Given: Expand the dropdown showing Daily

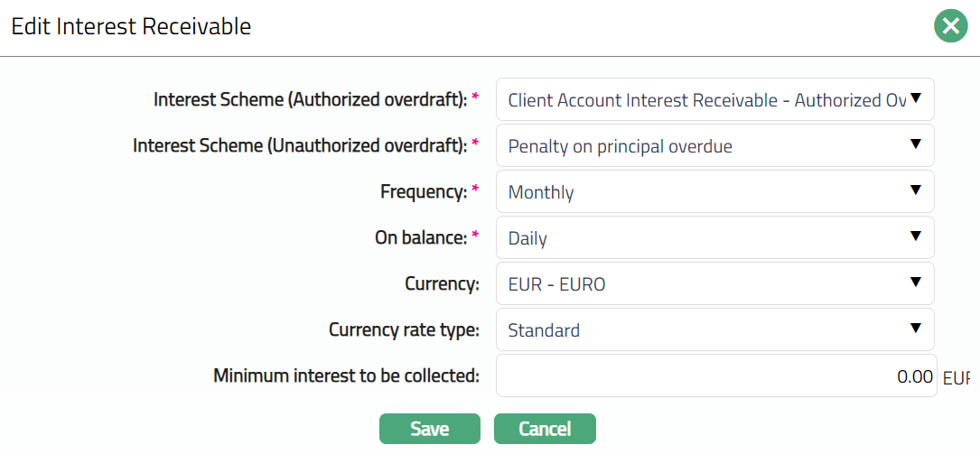Looking at the screenshot, I should click(x=714, y=238).
